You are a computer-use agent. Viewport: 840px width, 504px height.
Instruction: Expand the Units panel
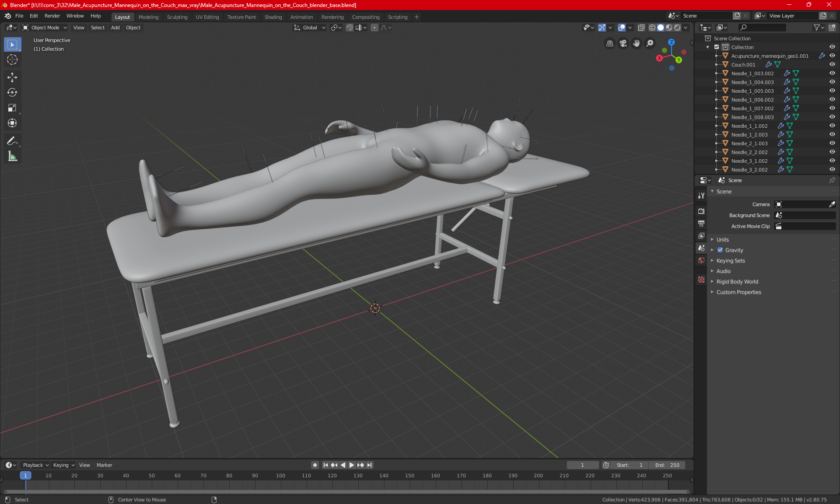[x=723, y=240]
